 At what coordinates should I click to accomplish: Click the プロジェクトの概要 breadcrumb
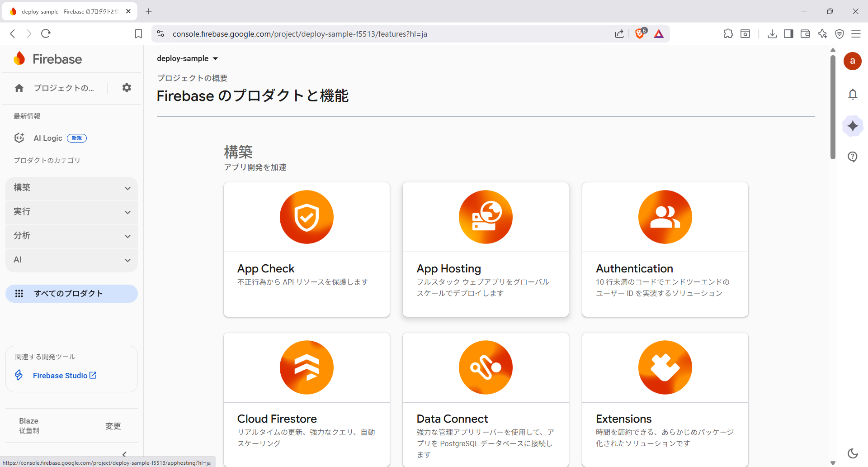pyautogui.click(x=192, y=78)
